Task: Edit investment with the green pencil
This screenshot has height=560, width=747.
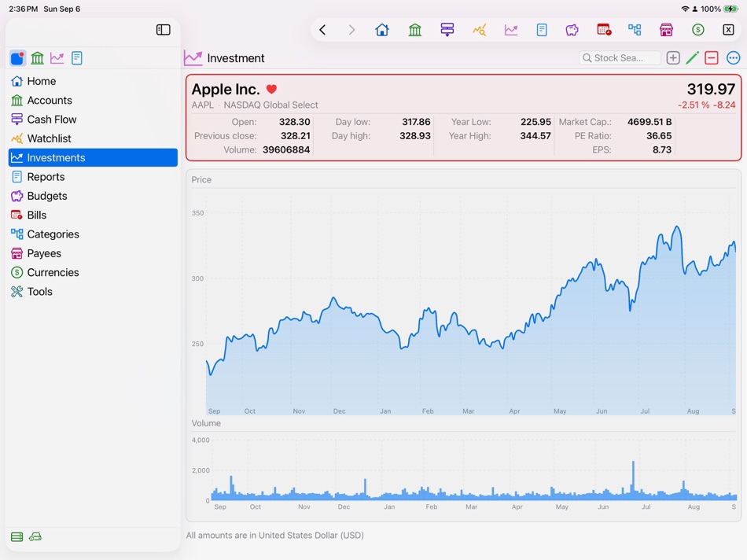Action: [x=692, y=57]
